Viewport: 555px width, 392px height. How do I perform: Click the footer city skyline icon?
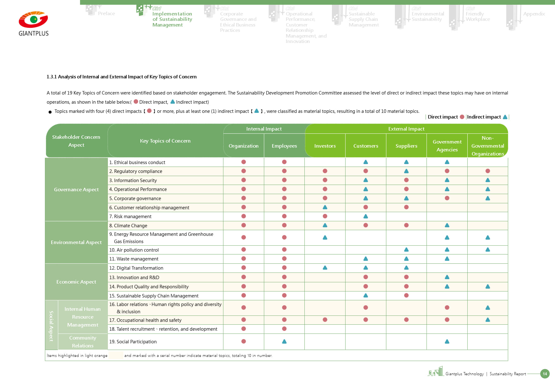tap(436, 372)
